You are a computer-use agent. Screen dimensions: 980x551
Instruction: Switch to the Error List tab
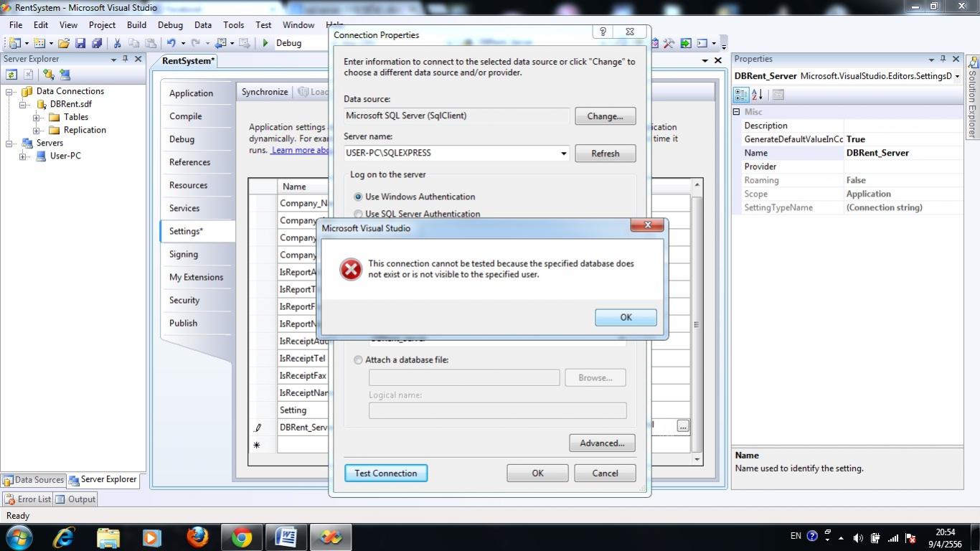click(x=28, y=499)
